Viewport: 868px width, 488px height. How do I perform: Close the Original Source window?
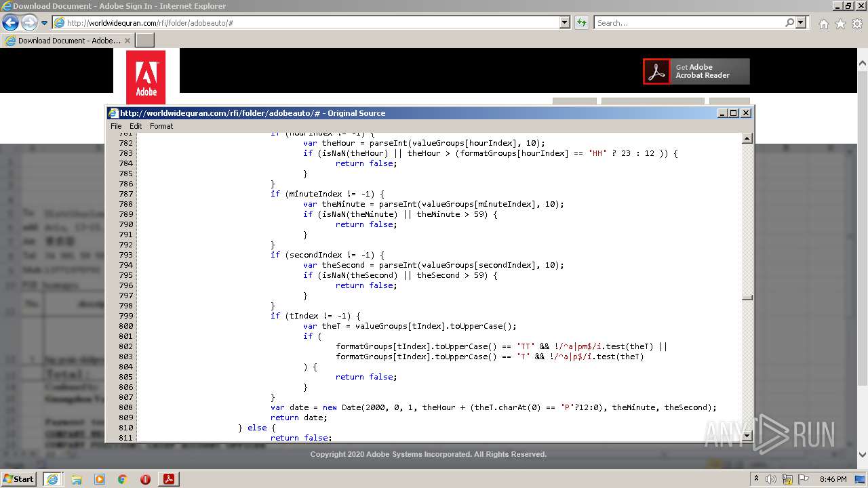point(746,113)
